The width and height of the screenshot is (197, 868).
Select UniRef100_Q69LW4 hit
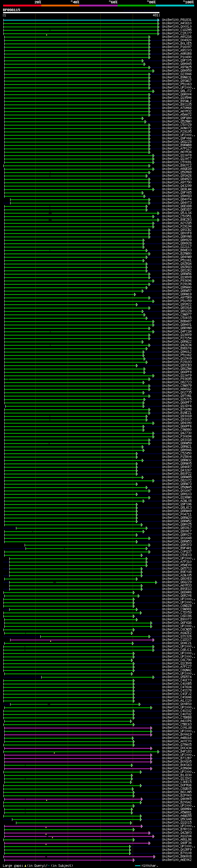pos(177,189)
